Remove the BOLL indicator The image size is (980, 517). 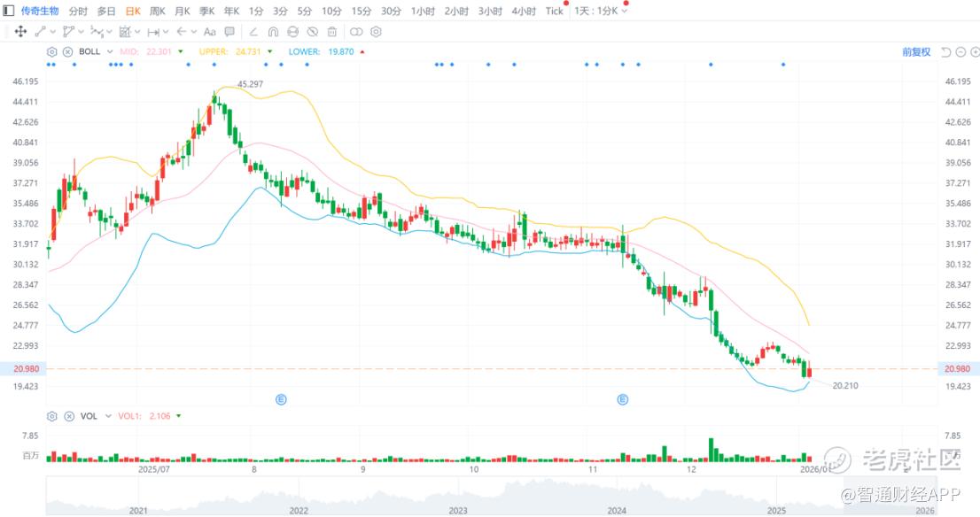(x=67, y=52)
